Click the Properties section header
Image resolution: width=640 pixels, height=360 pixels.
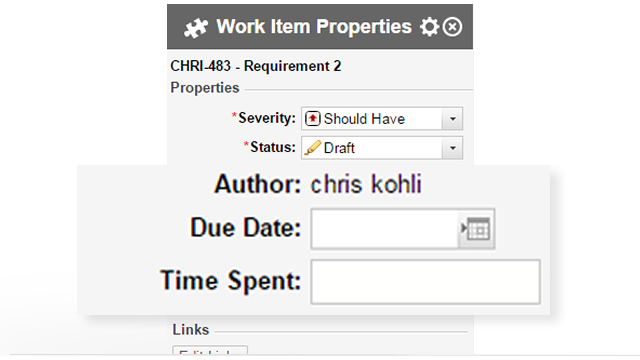tap(205, 88)
